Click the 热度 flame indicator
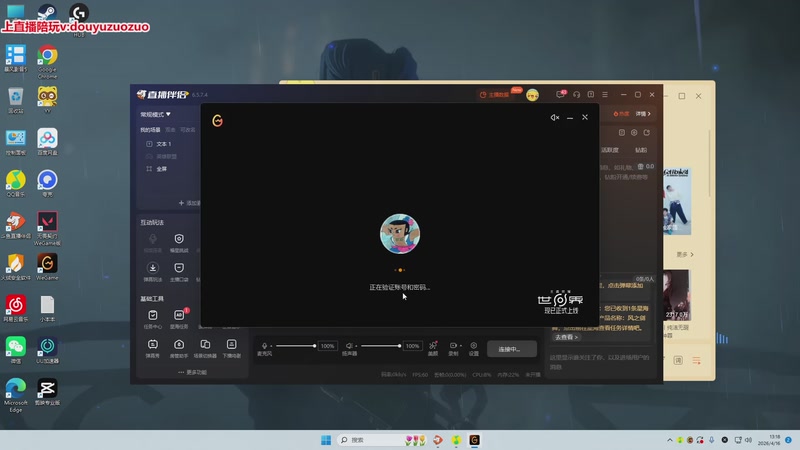800x450 pixels. coord(621,114)
